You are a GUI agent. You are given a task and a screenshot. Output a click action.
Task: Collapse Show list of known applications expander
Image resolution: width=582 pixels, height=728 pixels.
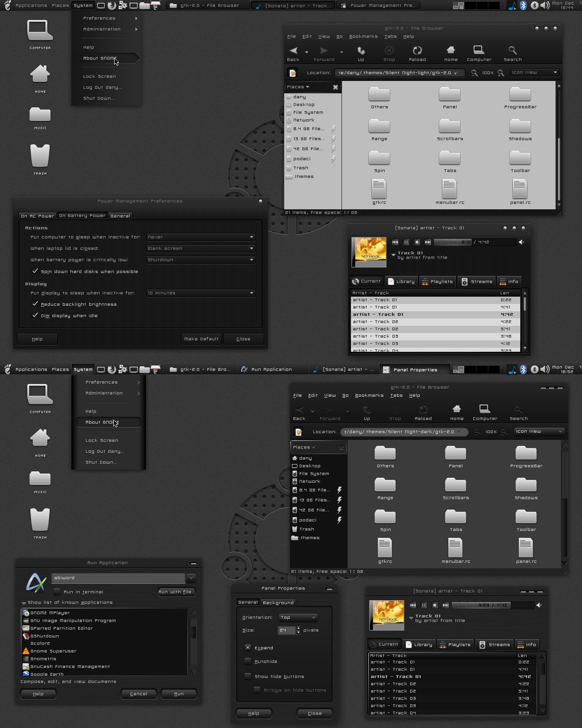pos(24,603)
